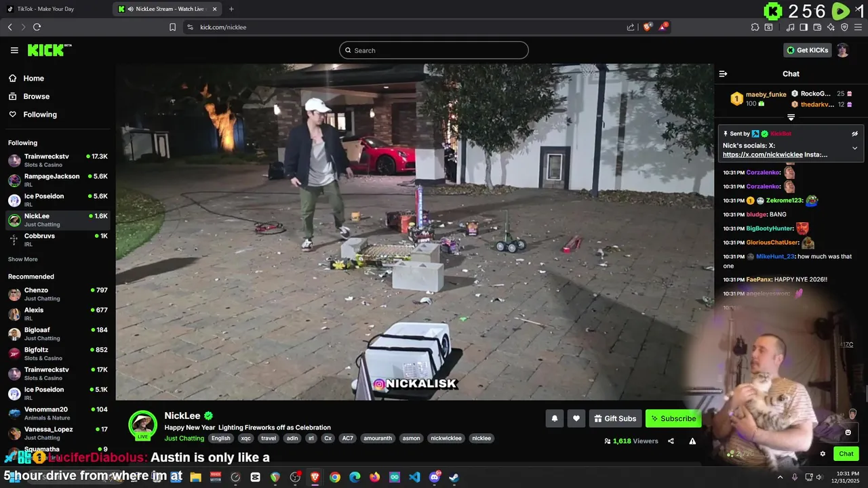Viewport: 868px width, 488px height.
Task: Bookmark this page icon
Action: pyautogui.click(x=172, y=27)
